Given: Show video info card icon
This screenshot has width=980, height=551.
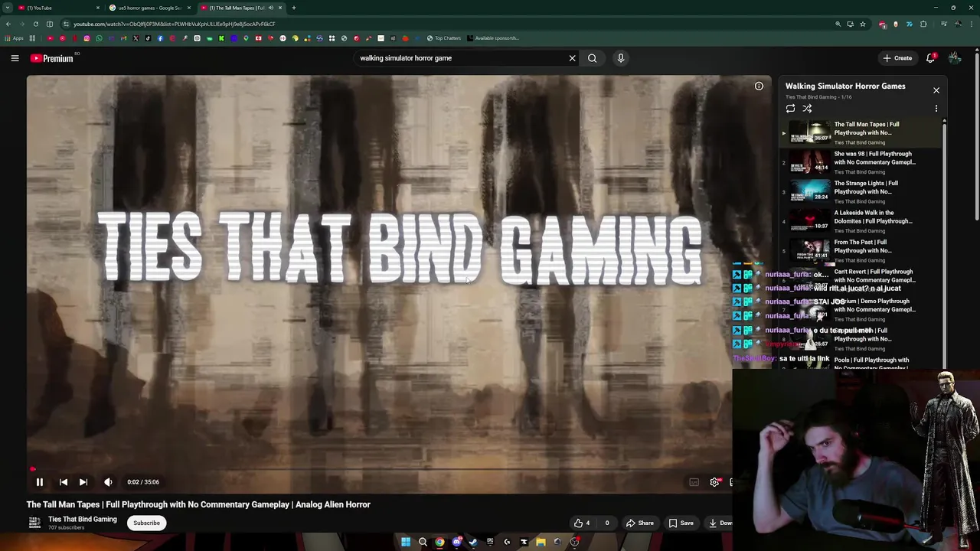Looking at the screenshot, I should point(759,86).
